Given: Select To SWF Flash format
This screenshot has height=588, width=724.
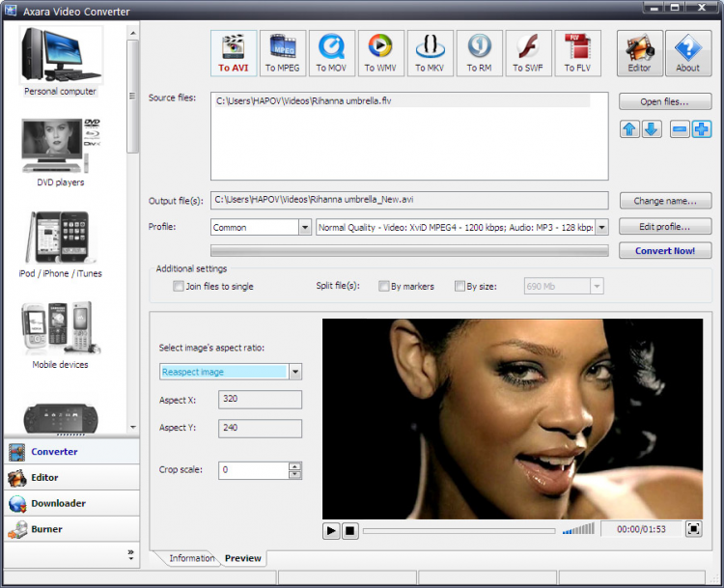Looking at the screenshot, I should pyautogui.click(x=528, y=53).
